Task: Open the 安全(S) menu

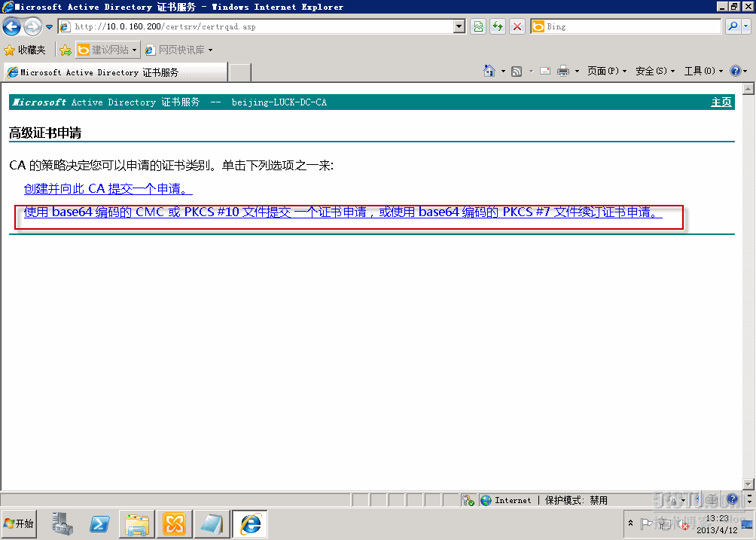Action: click(x=655, y=71)
